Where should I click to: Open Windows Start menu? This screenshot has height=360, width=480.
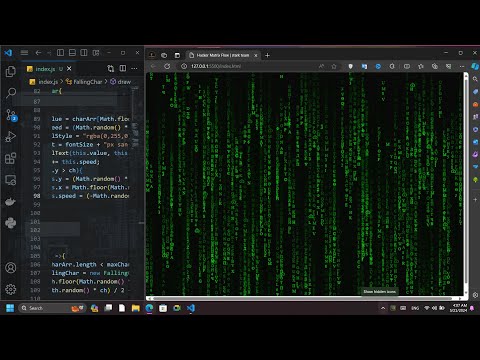click(x=10, y=308)
